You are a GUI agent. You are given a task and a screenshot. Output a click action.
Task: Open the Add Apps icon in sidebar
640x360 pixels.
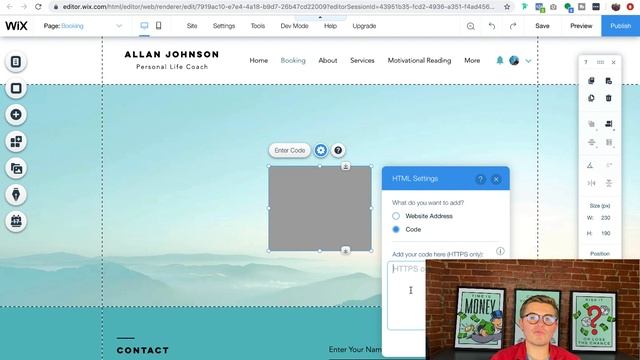pos(16,142)
